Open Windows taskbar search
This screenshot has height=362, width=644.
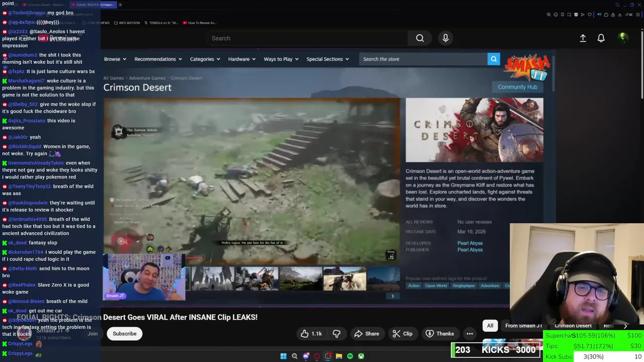tap(294, 356)
